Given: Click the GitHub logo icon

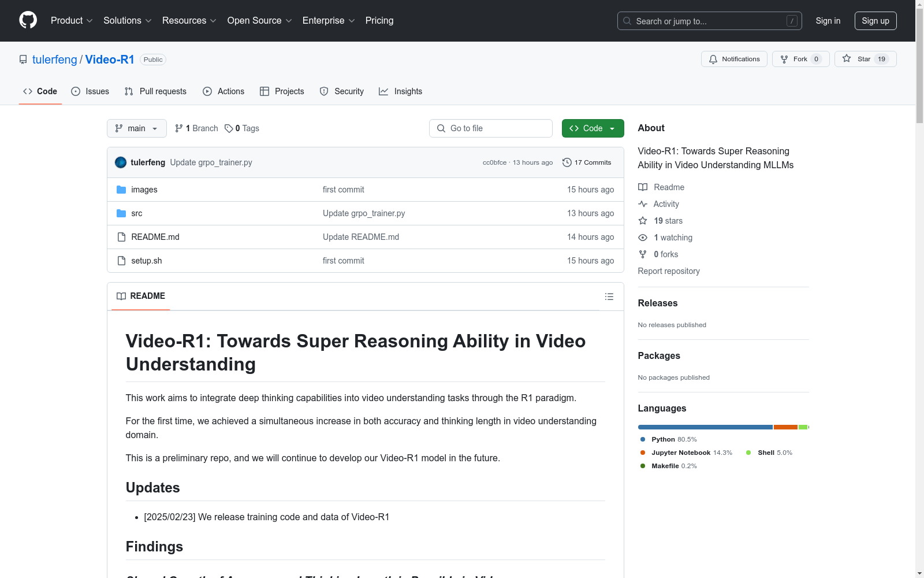Looking at the screenshot, I should tap(28, 20).
